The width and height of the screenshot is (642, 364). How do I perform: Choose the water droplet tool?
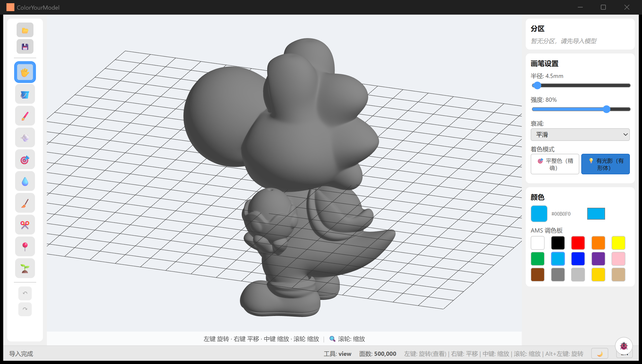point(25,181)
